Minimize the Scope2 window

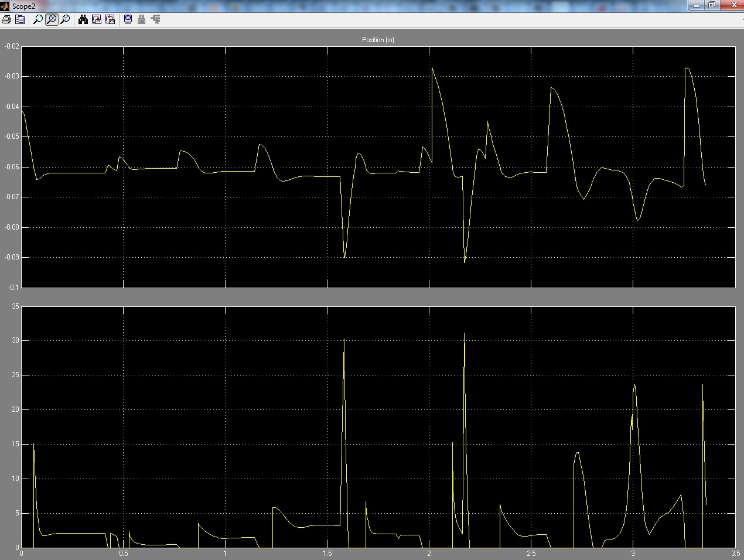click(x=696, y=5)
